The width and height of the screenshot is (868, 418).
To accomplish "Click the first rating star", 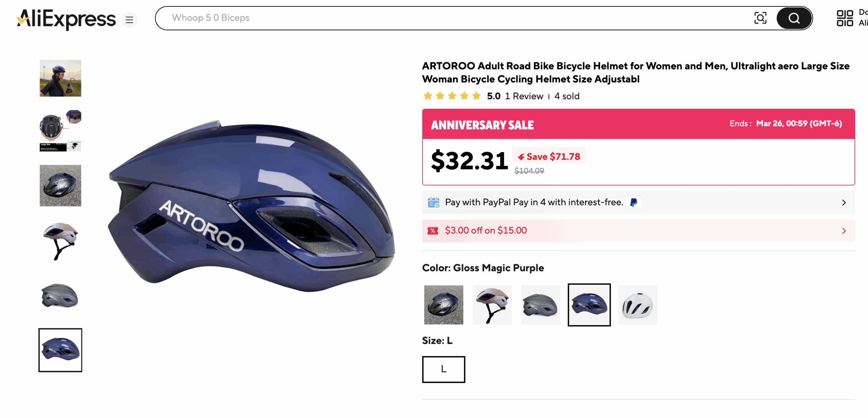I will 428,96.
